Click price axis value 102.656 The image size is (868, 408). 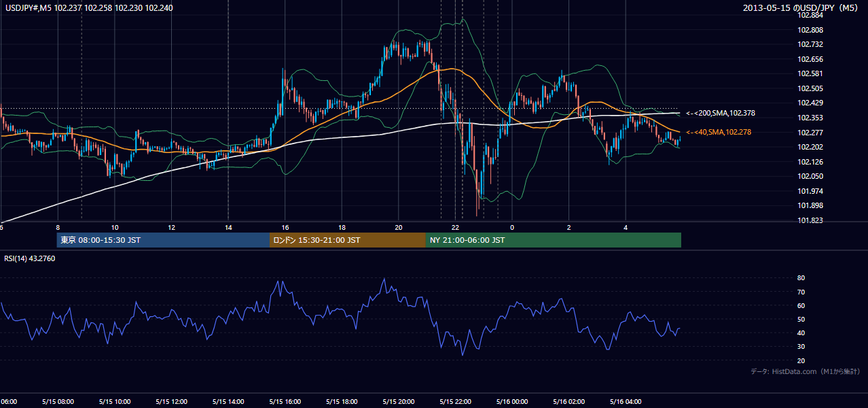811,59
